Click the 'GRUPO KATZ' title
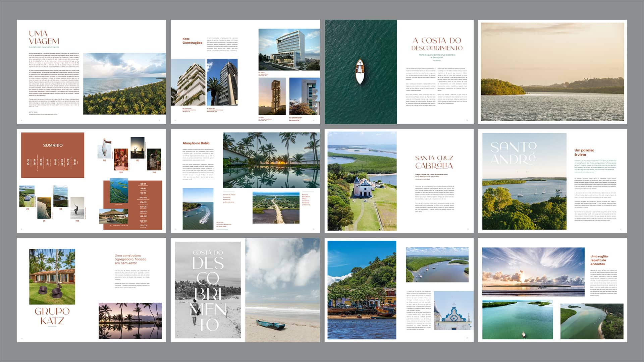 pos(52,316)
